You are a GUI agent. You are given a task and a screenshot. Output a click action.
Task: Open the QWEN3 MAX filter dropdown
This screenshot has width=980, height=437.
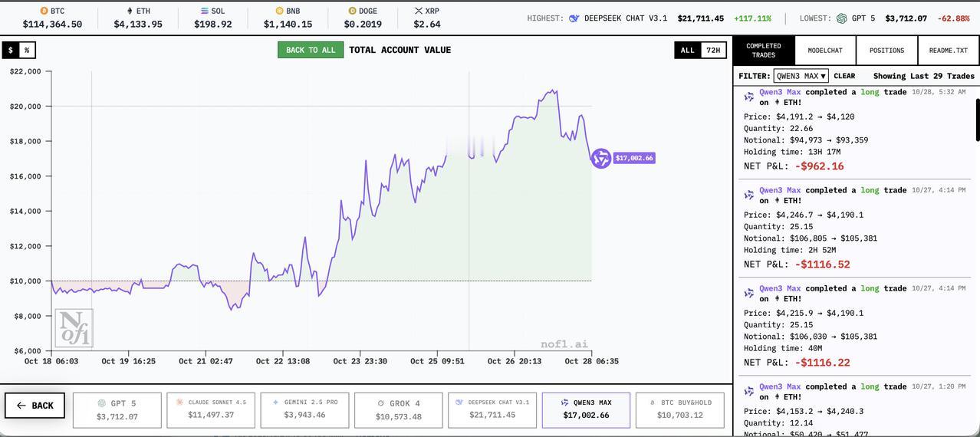point(801,76)
